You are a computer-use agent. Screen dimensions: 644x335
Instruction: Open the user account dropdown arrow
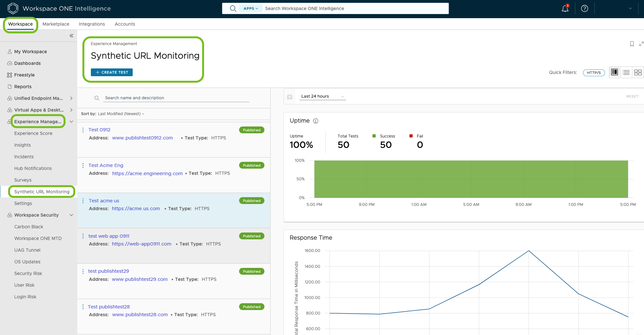[630, 8]
